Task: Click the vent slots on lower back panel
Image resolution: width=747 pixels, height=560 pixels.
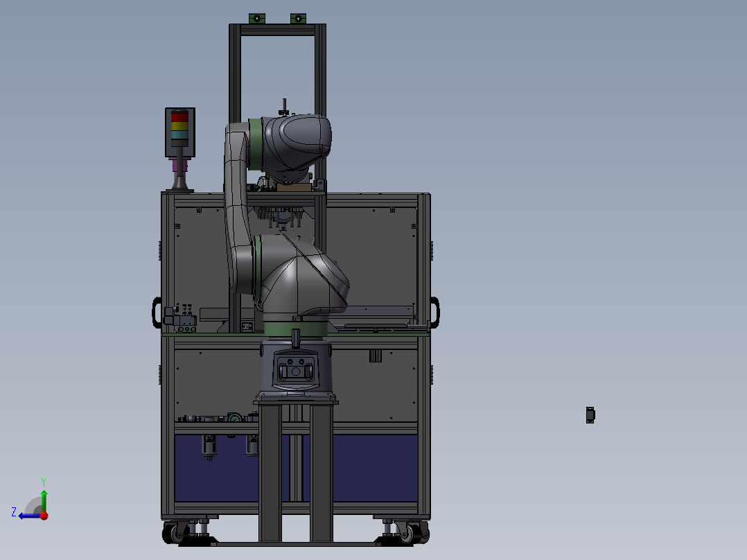Action: click(x=376, y=356)
